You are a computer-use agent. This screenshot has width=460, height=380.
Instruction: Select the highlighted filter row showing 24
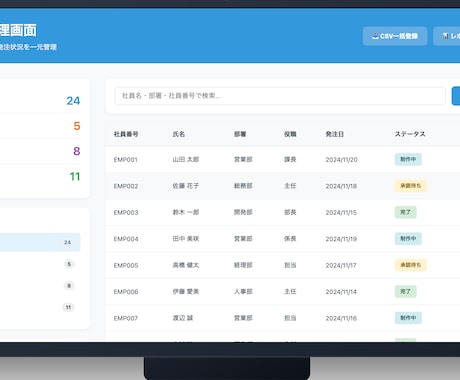40,242
